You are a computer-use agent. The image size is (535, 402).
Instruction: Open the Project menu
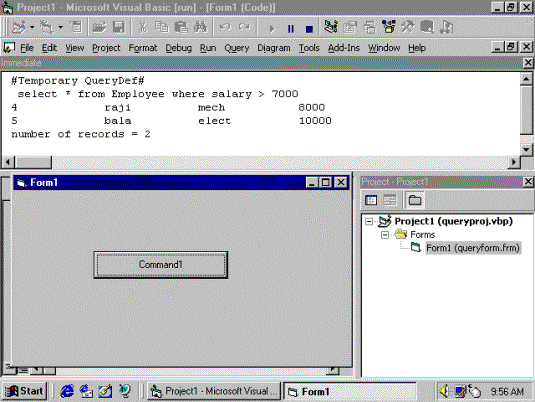[x=106, y=48]
